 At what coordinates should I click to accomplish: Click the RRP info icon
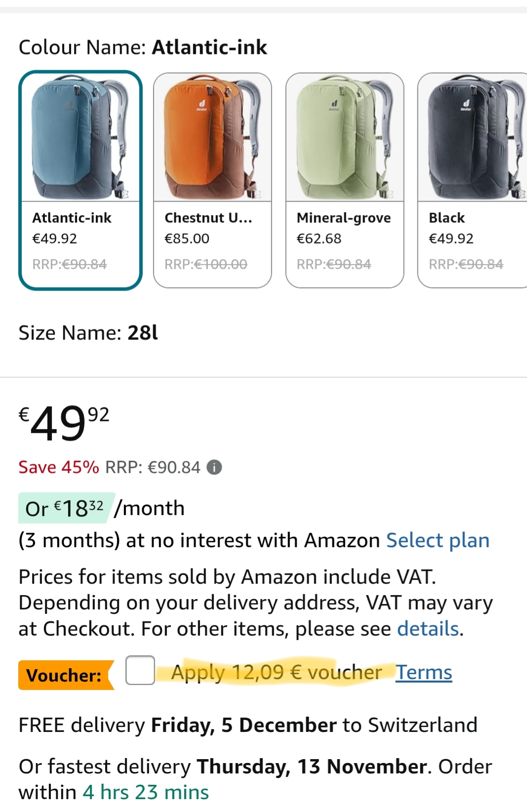pyautogui.click(x=214, y=467)
